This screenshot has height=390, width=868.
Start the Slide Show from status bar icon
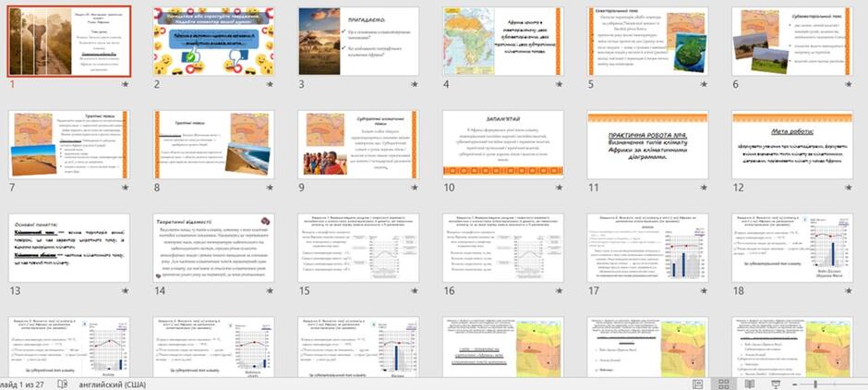point(776,384)
